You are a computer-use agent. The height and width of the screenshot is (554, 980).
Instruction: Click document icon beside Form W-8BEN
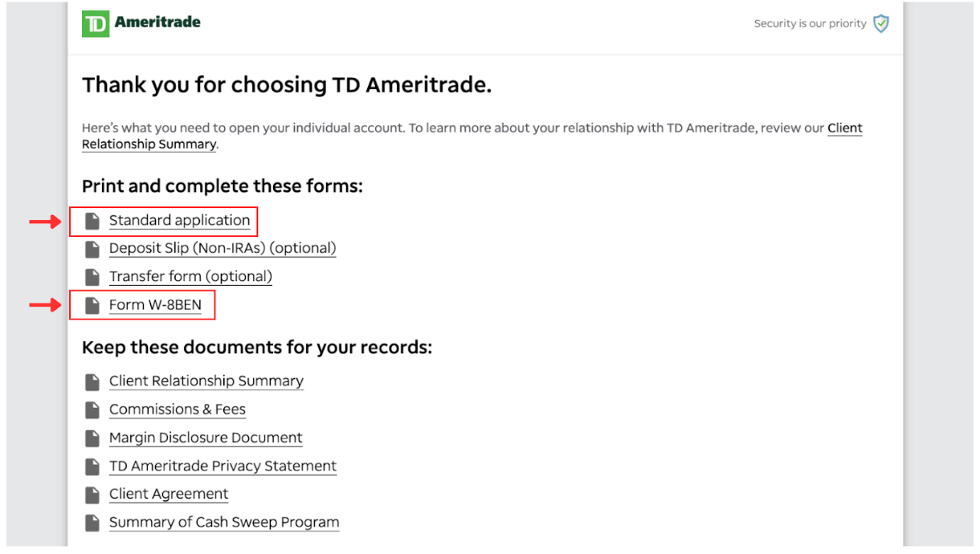pyautogui.click(x=93, y=306)
